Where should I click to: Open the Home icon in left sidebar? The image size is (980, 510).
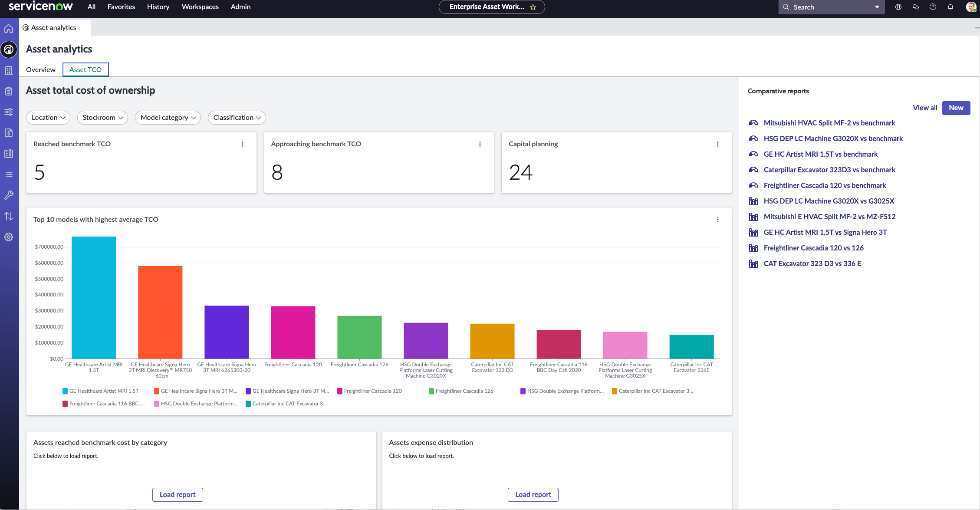[x=9, y=29]
